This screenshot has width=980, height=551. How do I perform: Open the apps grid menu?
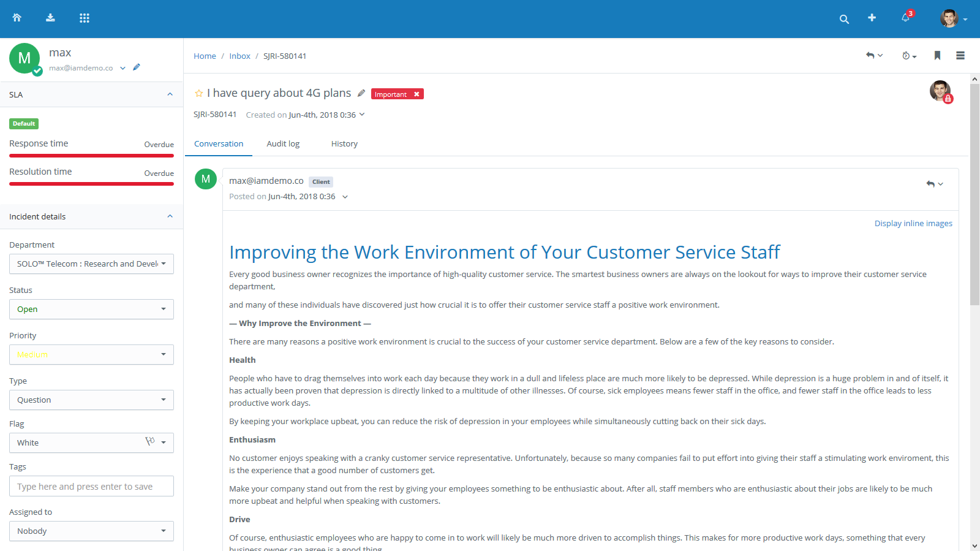pyautogui.click(x=85, y=18)
